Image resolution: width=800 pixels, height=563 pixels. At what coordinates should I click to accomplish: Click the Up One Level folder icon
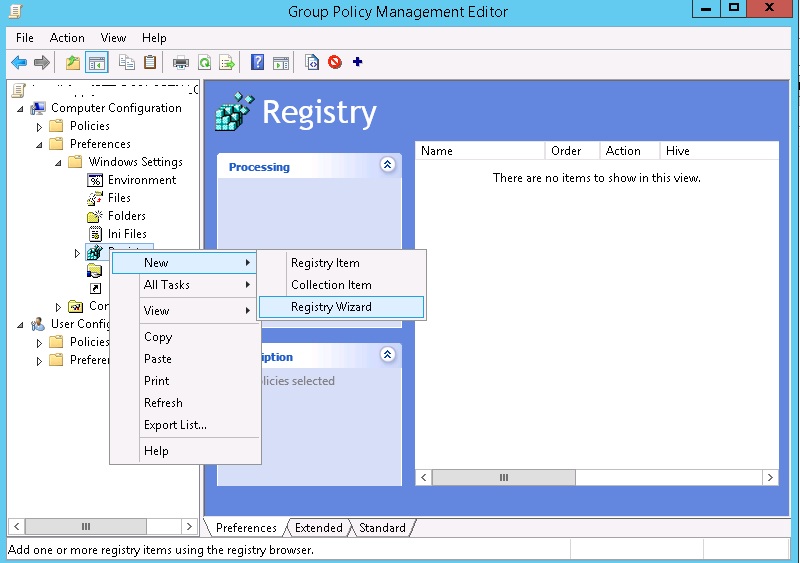(72, 62)
